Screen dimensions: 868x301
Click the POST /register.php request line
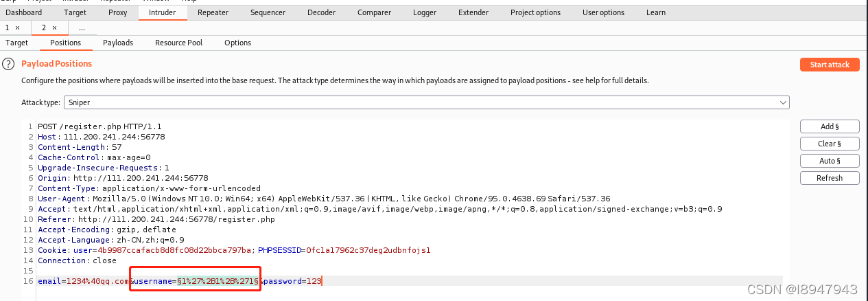100,126
